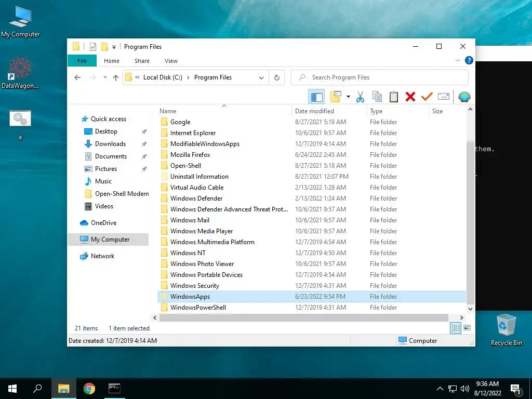This screenshot has width=532, height=399.
Task: Select Quick access in navigation pane
Action: [x=108, y=119]
